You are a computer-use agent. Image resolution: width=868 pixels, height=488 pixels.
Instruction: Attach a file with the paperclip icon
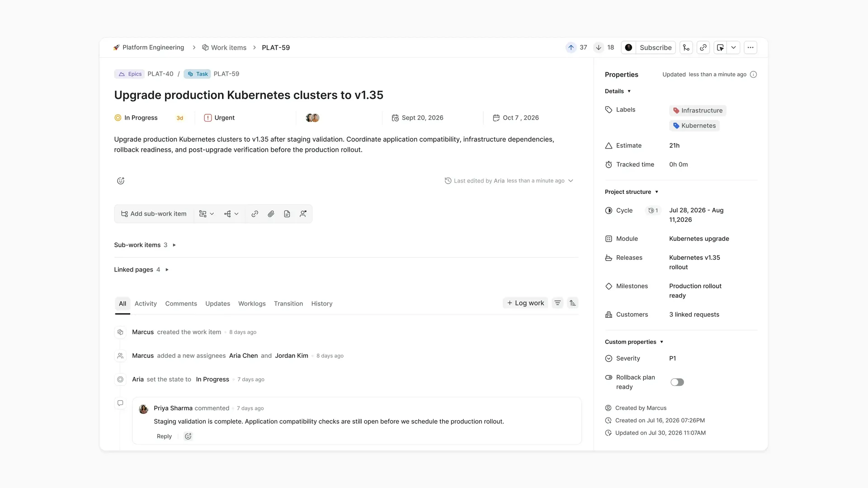tap(271, 214)
